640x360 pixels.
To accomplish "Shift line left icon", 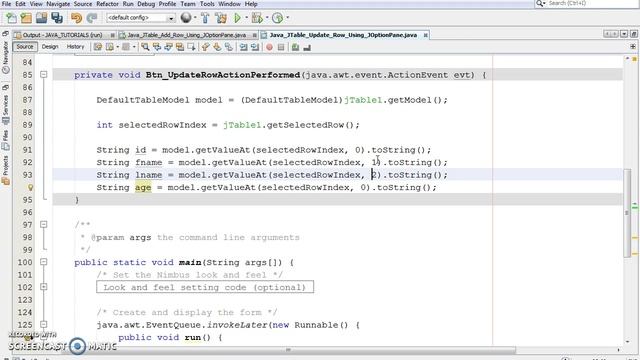I will [243, 47].
